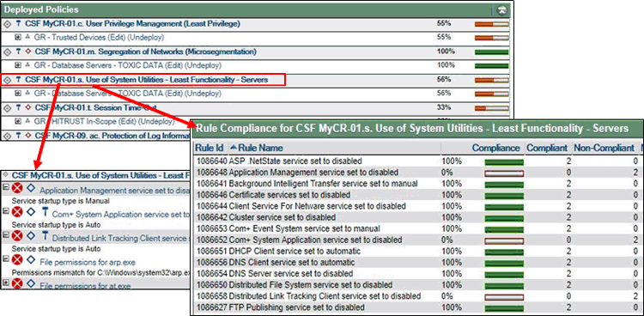
Task: Click Undeploy link for GR - Trusted Devices
Action: click(x=145, y=38)
